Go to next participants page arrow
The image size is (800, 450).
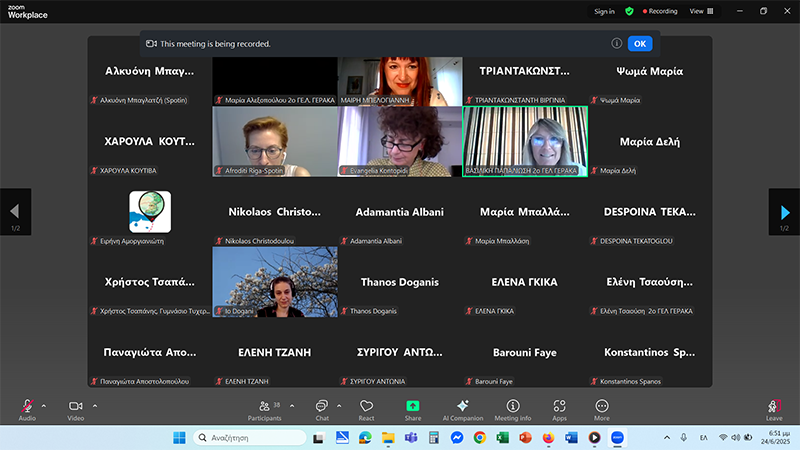tap(783, 211)
